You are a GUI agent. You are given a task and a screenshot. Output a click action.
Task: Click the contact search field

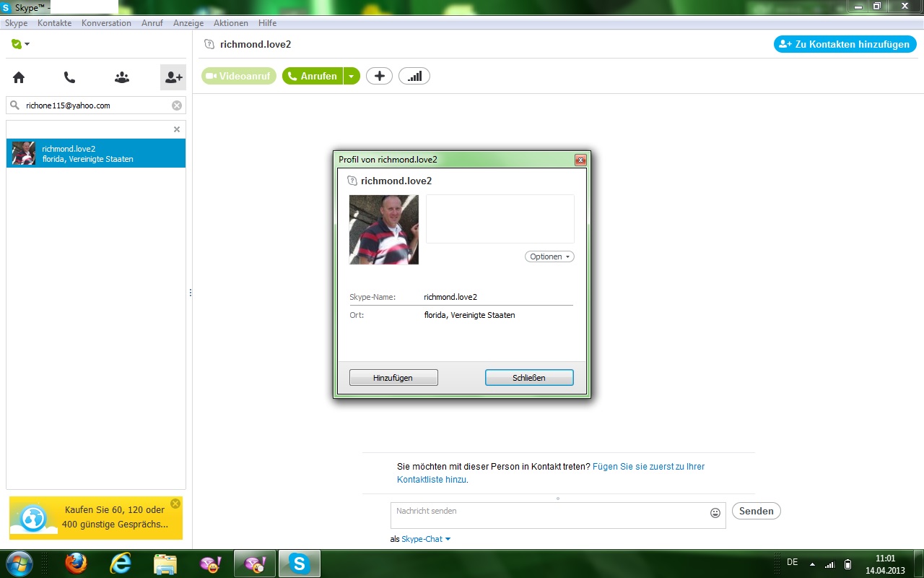pyautogui.click(x=96, y=105)
